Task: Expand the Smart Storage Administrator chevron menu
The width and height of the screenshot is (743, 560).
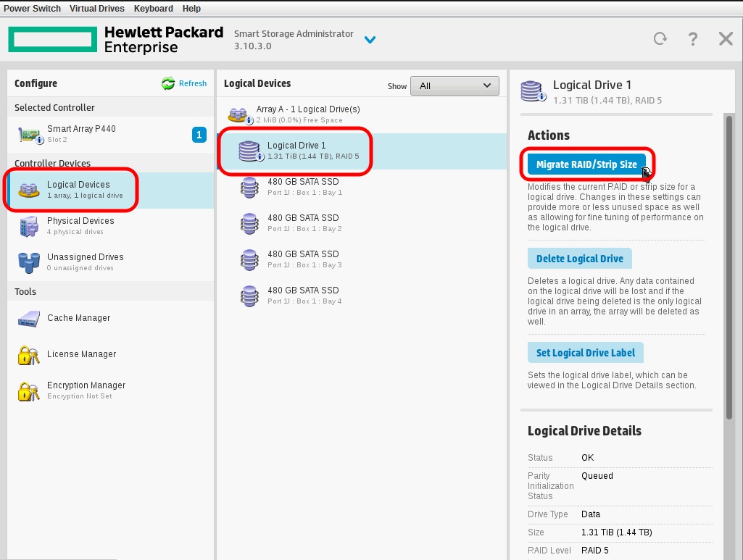Action: (x=370, y=40)
